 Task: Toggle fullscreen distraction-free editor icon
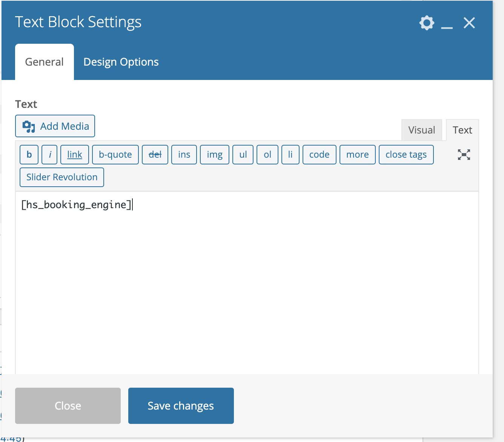tap(464, 155)
